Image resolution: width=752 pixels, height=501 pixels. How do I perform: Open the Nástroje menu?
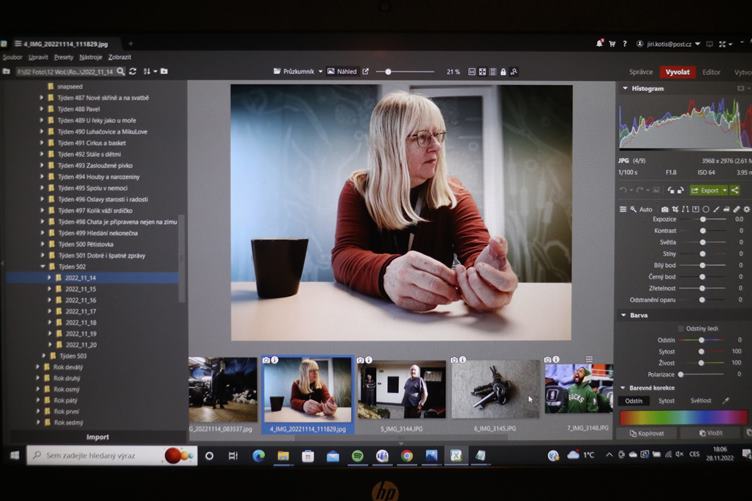91,57
